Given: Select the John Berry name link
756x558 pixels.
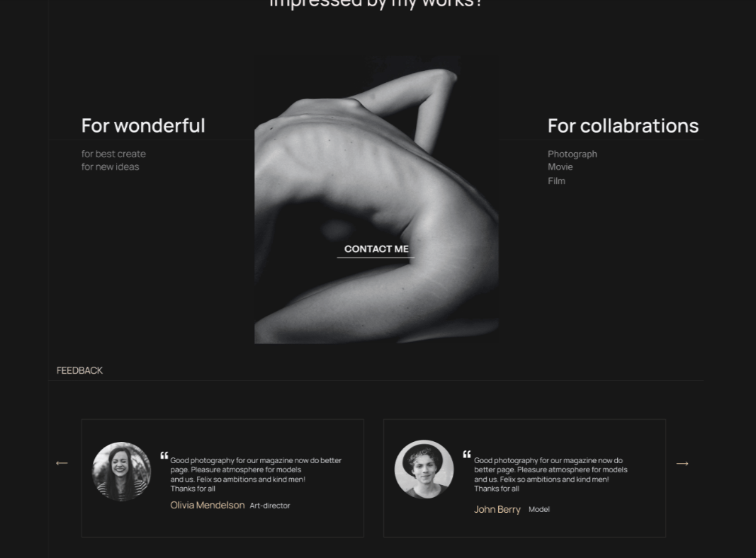Looking at the screenshot, I should point(497,509).
